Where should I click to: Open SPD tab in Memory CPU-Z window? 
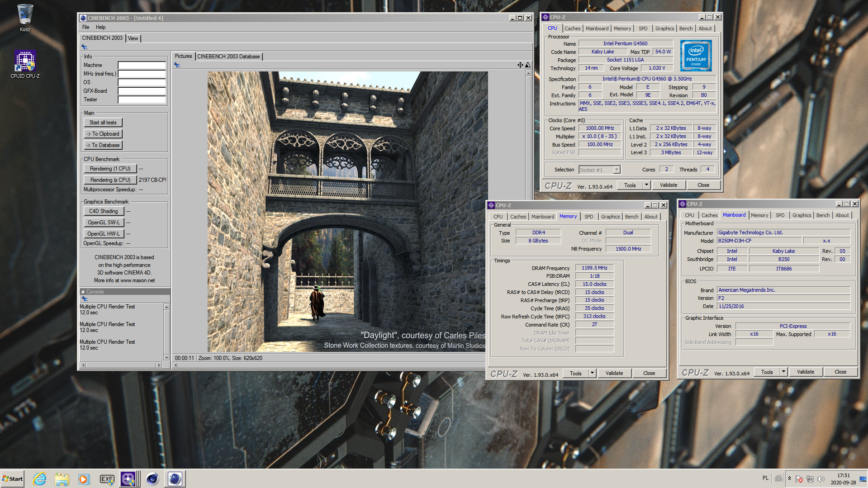588,217
